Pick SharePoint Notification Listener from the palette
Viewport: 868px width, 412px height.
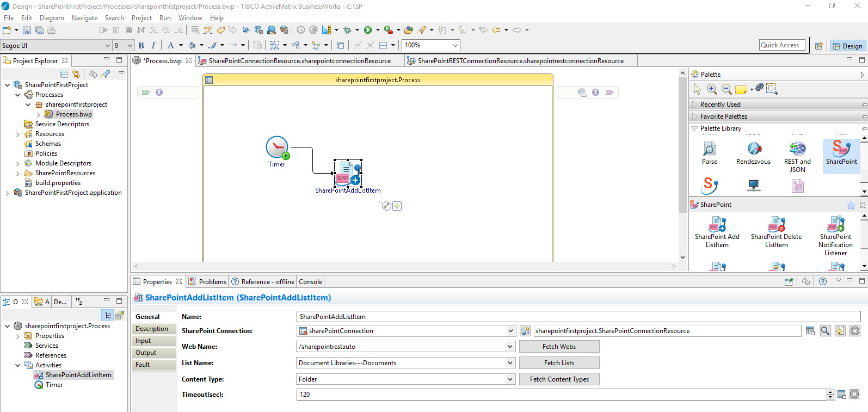tap(835, 236)
